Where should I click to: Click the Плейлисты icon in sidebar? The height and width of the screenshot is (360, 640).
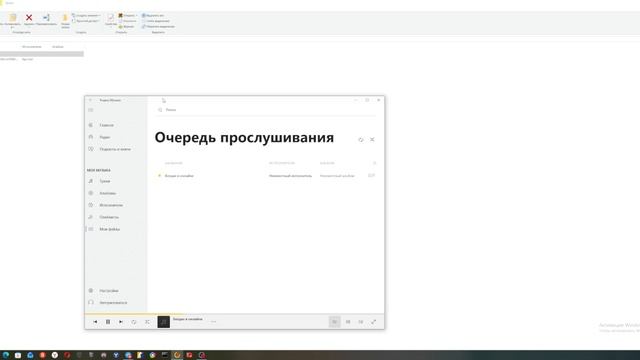point(91,217)
